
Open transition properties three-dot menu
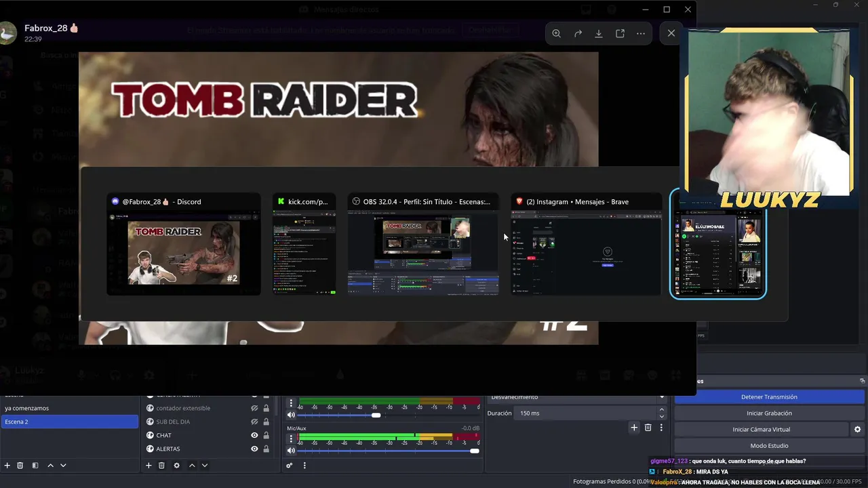click(x=661, y=428)
